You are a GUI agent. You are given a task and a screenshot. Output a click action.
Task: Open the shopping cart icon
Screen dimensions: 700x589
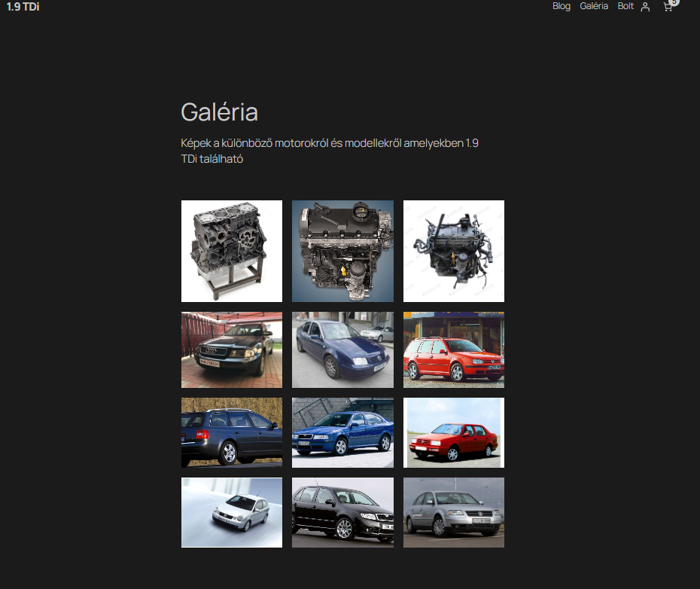pos(667,7)
